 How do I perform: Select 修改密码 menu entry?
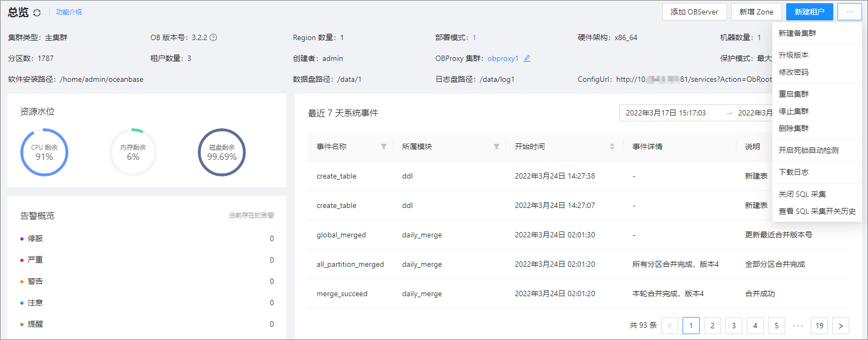point(817,72)
